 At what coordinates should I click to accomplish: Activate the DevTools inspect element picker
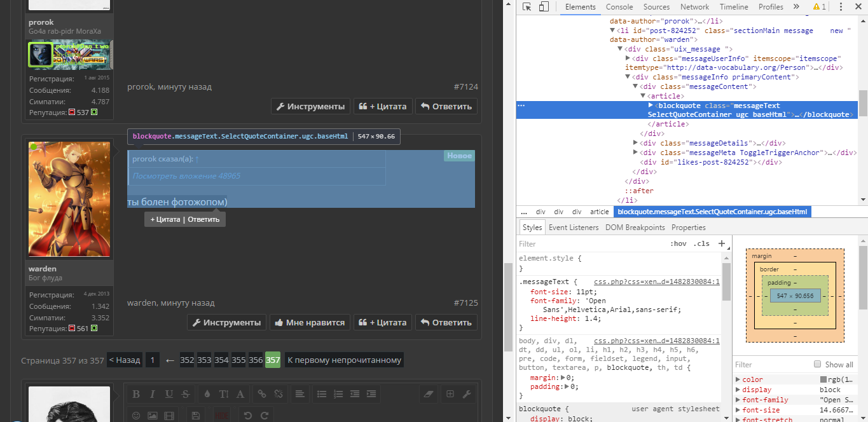pos(527,7)
